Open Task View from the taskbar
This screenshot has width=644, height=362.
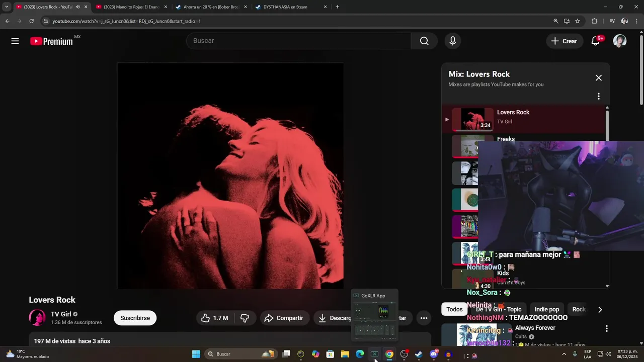click(286, 354)
